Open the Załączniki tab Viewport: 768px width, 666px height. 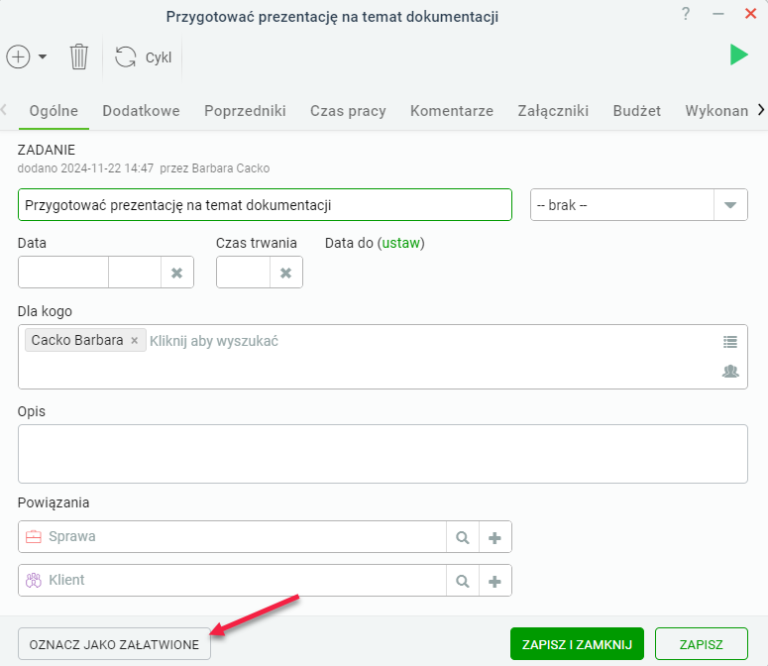click(x=553, y=111)
